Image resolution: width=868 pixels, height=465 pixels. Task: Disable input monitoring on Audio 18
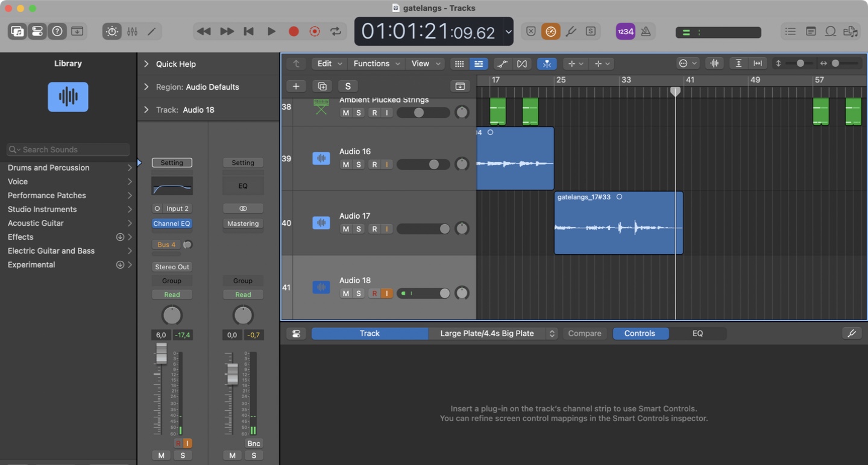click(x=386, y=293)
